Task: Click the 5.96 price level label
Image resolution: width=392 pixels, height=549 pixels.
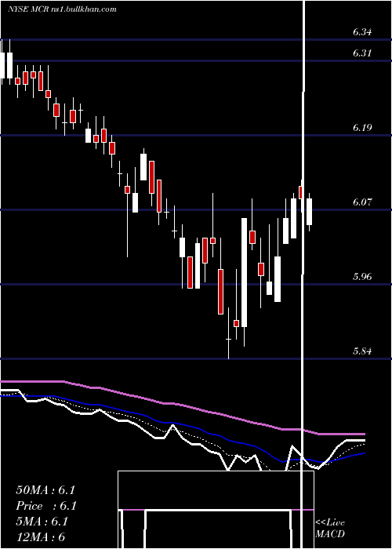Action: coord(362,277)
